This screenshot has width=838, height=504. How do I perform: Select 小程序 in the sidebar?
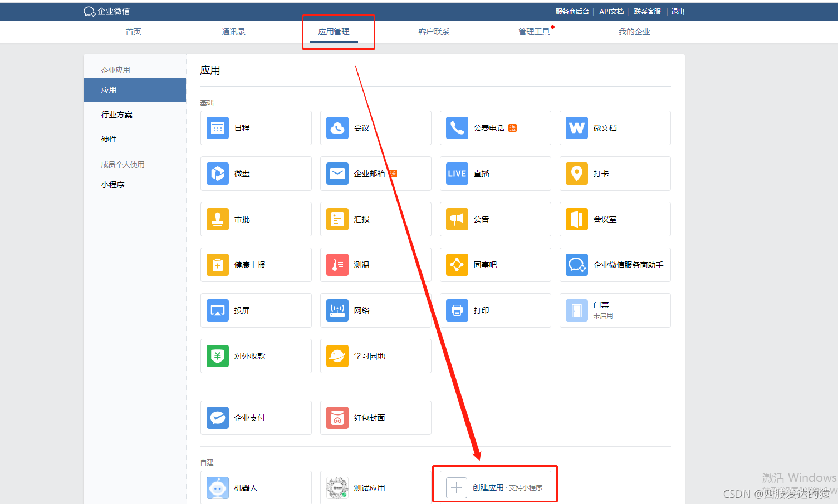(x=113, y=185)
